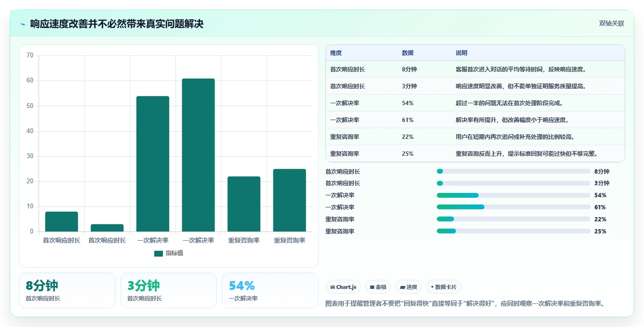The height and width of the screenshot is (327, 644).
Task: Click the chart bar with value 22
Action: (x=244, y=204)
